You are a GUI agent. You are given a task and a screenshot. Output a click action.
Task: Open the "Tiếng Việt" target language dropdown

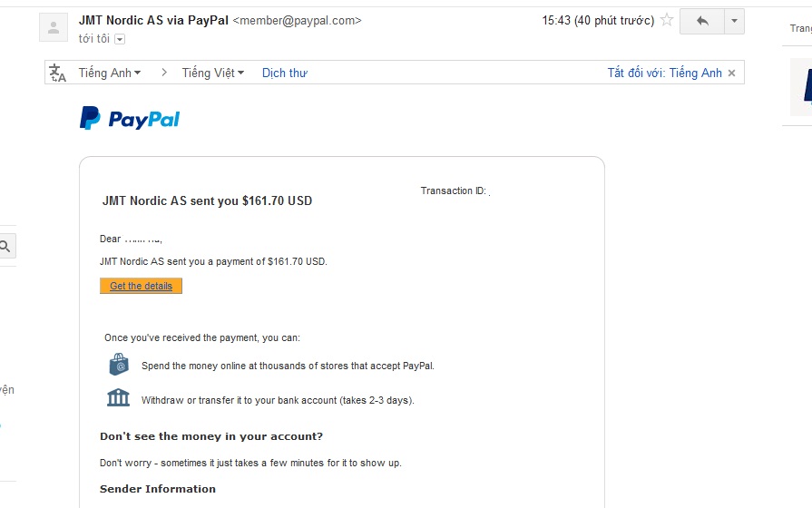(x=213, y=73)
